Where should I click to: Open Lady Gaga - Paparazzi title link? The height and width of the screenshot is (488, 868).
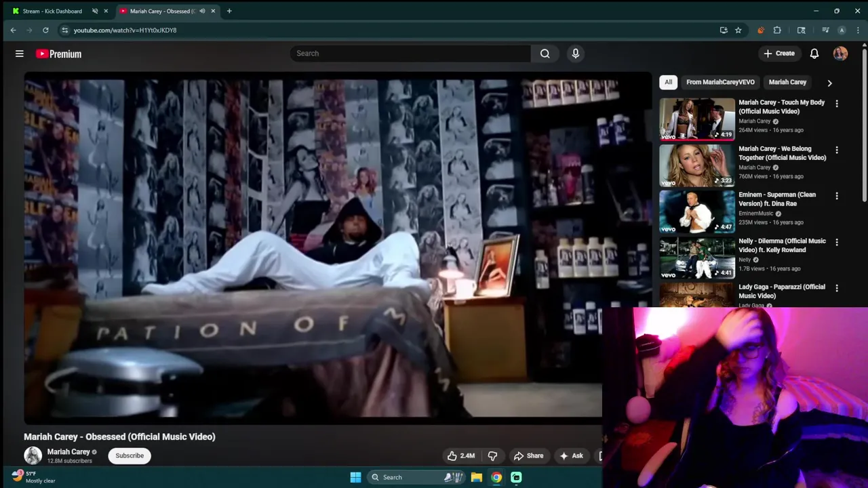(782, 291)
